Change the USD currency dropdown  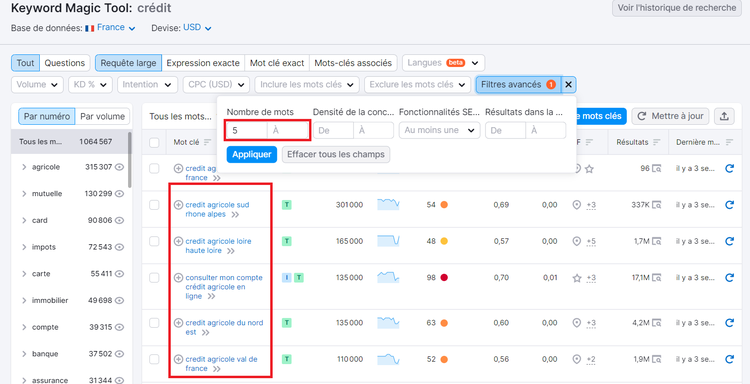[x=197, y=28]
